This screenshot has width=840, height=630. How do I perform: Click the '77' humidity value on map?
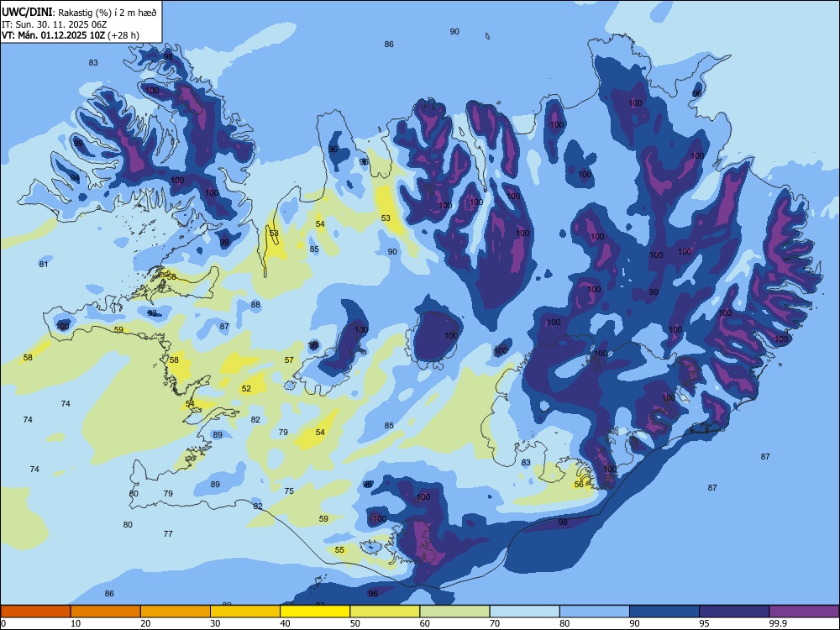click(168, 533)
